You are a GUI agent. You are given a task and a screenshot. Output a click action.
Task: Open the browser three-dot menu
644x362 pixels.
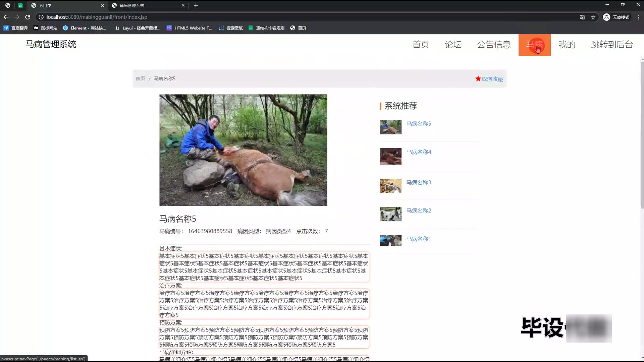click(639, 17)
